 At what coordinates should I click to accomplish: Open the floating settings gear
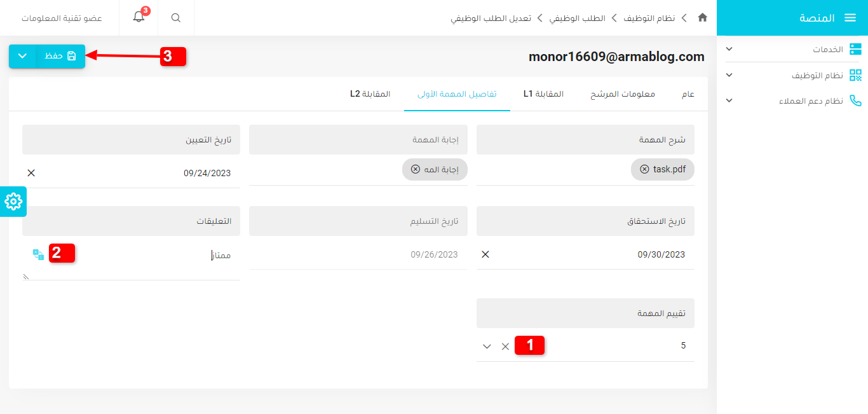pyautogui.click(x=13, y=202)
